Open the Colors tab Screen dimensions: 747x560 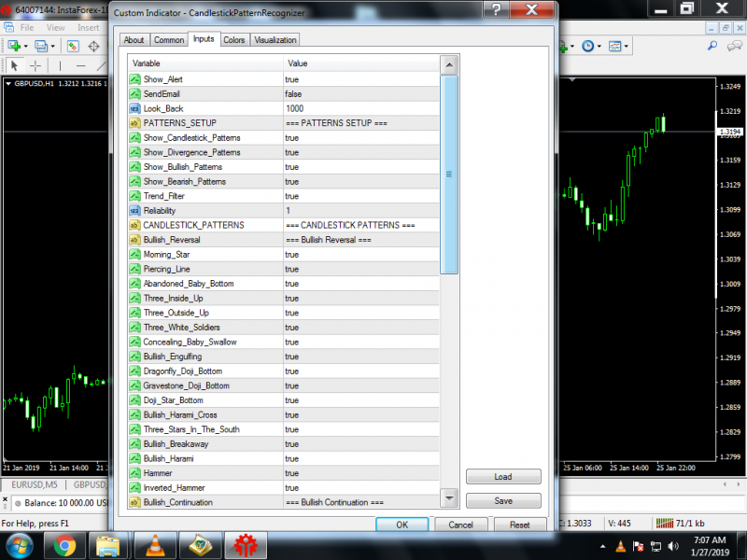pyautogui.click(x=234, y=40)
